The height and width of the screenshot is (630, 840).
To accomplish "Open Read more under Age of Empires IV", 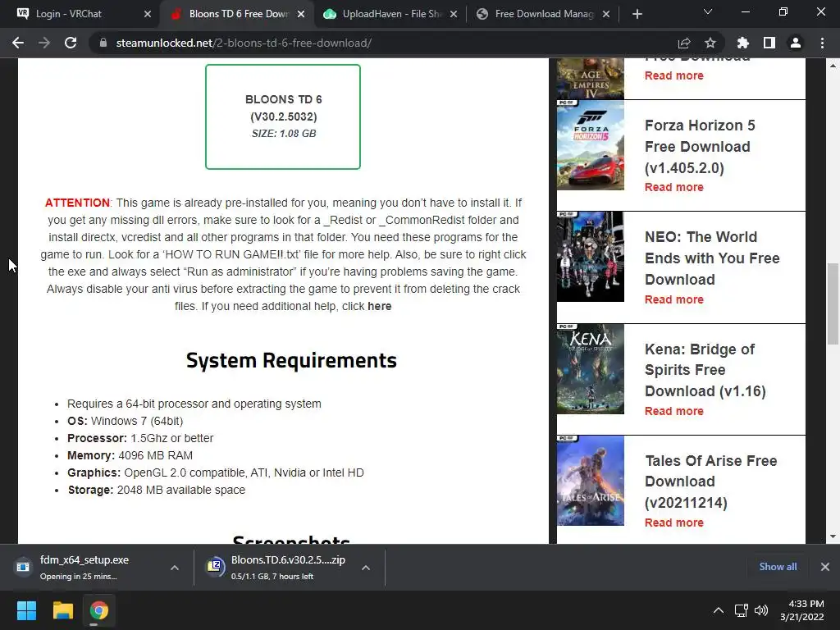I will (x=674, y=75).
